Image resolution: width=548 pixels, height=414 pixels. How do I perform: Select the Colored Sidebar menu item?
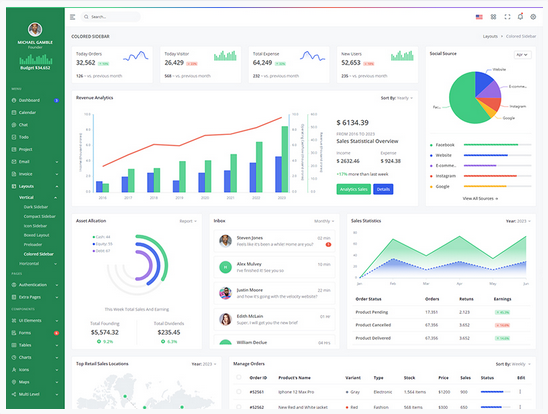coord(38,254)
